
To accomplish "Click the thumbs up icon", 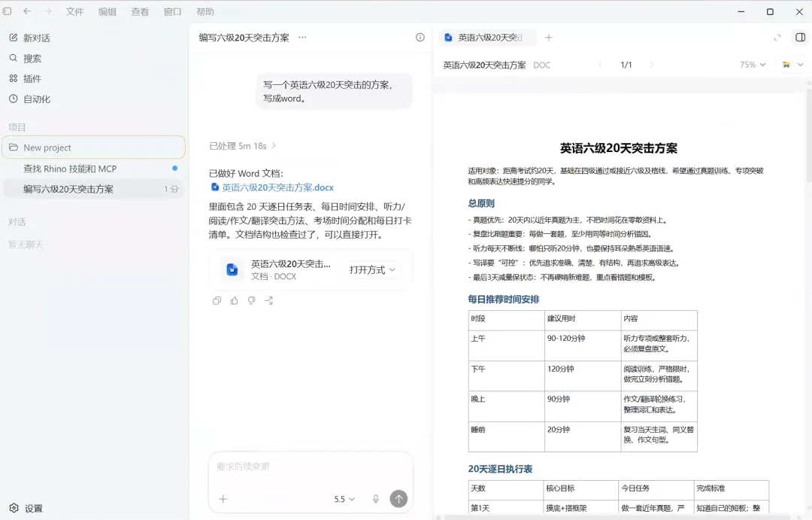I will point(234,301).
